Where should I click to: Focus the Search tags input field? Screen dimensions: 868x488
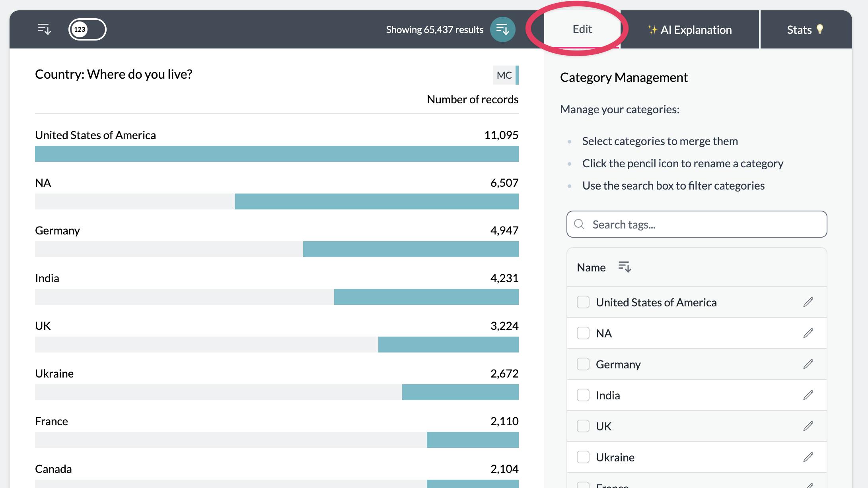pyautogui.click(x=697, y=225)
